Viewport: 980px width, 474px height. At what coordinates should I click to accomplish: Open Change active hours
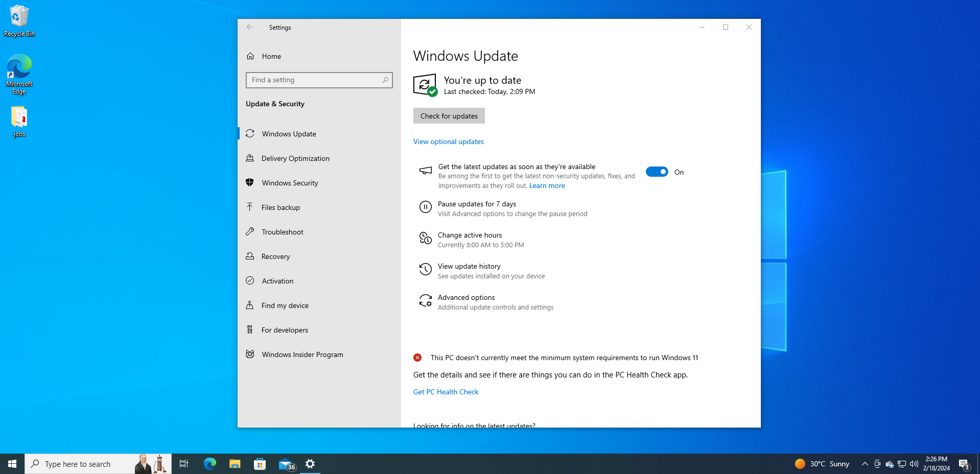(470, 235)
